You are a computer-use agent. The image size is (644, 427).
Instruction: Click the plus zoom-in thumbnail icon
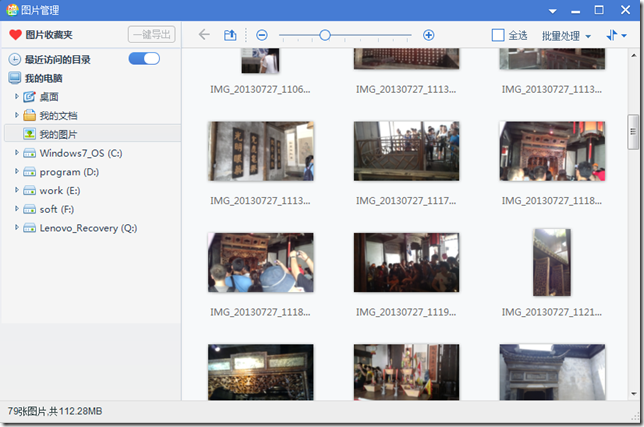pos(429,35)
